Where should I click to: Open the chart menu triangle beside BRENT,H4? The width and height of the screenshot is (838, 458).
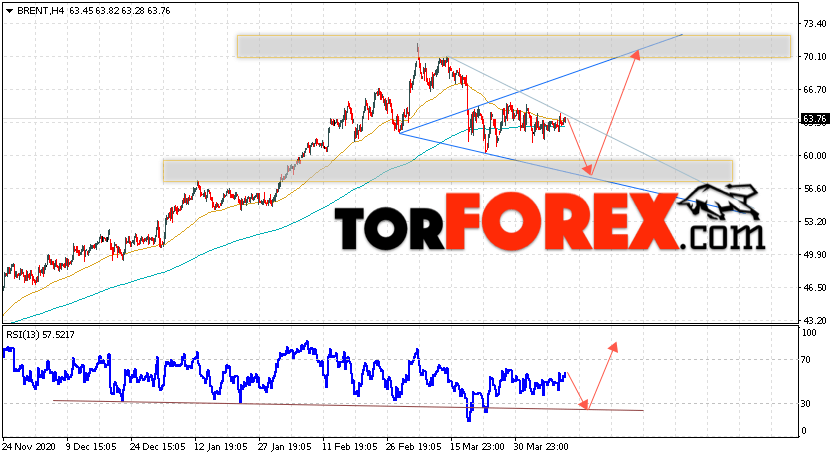[9, 11]
